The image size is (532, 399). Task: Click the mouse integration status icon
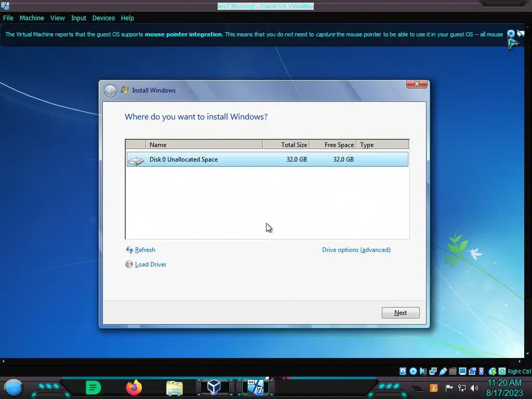pos(493,371)
